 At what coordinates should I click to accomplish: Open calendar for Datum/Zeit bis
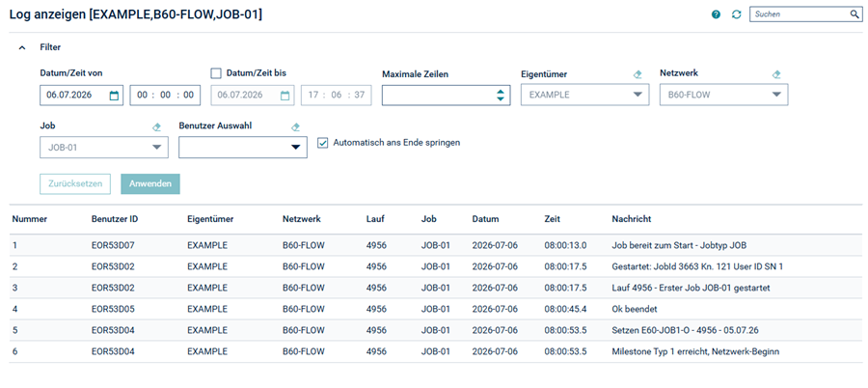285,95
